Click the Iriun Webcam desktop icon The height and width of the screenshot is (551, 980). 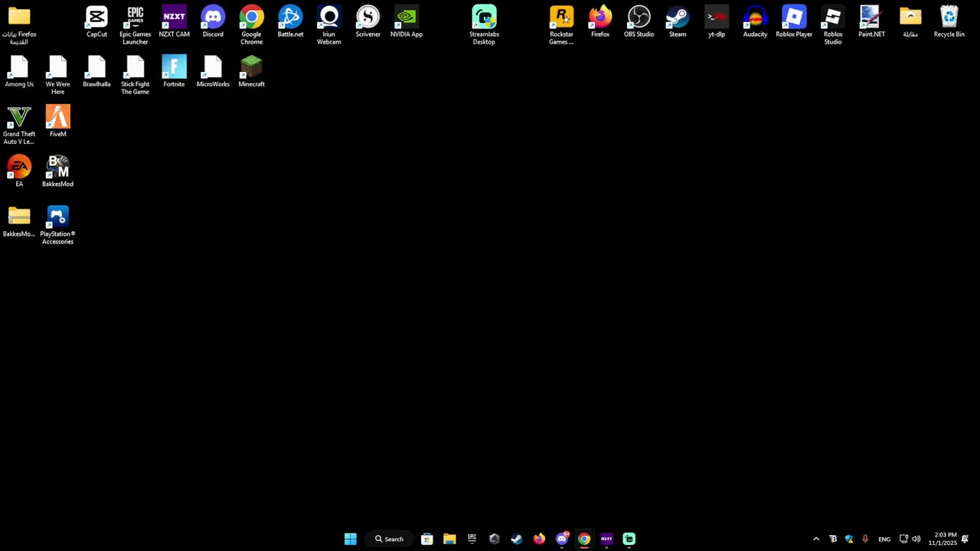coord(329,25)
